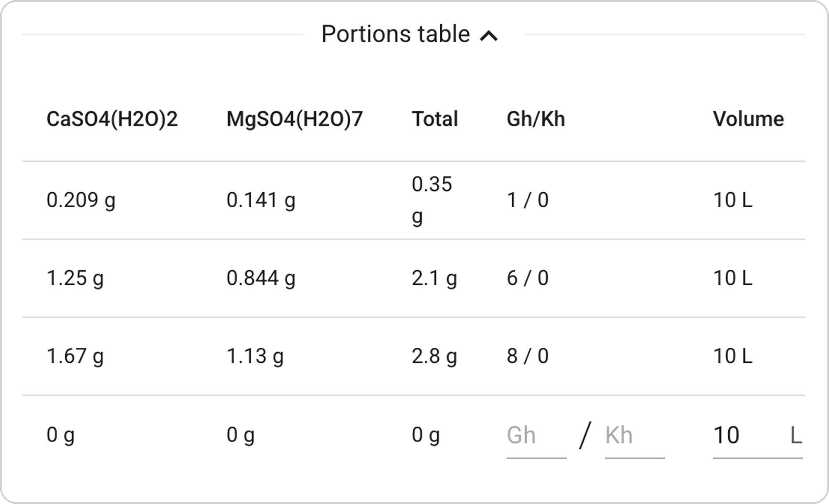This screenshot has height=504, width=829.
Task: Click the 6 / 0 Gh/Kh cell
Action: 527,278
